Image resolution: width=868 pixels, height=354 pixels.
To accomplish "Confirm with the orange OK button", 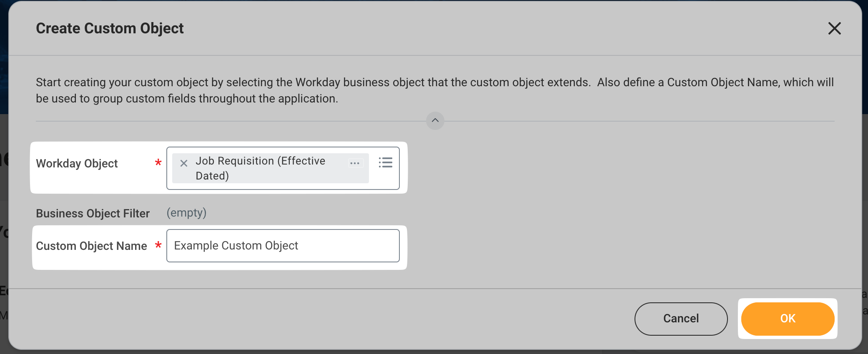I will pyautogui.click(x=787, y=319).
